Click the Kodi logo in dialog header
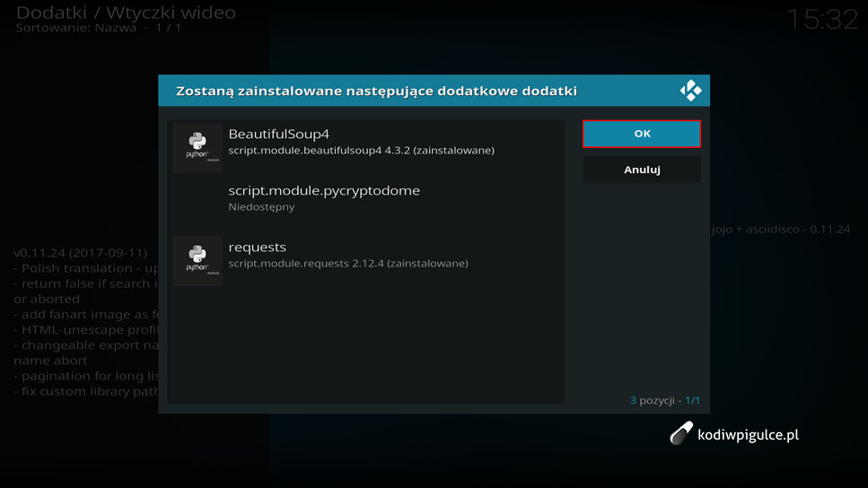868x488 pixels. (x=690, y=91)
